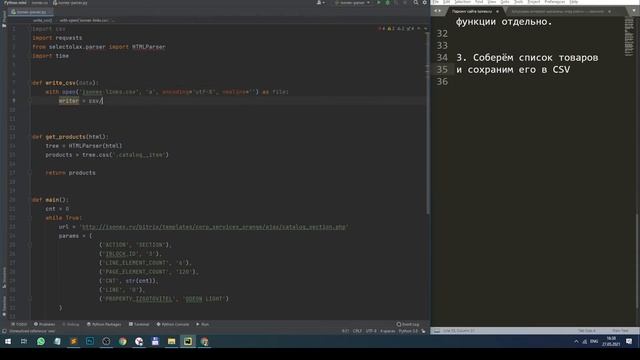Click the 'while True:' line
Image resolution: width=640 pixels, height=360 pixels.
[64, 218]
